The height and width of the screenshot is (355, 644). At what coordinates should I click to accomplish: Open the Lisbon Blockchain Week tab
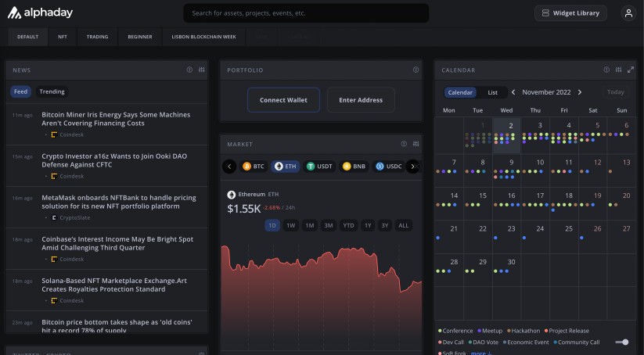point(203,37)
